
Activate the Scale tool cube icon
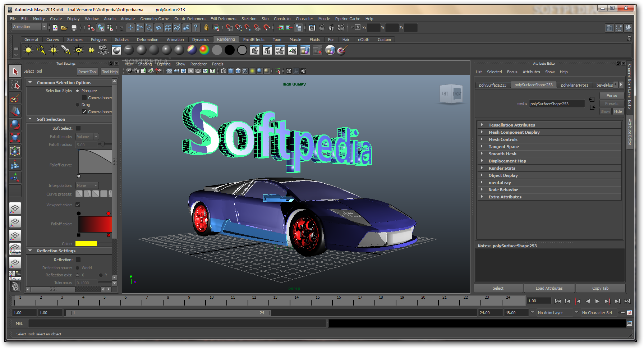coord(15,138)
